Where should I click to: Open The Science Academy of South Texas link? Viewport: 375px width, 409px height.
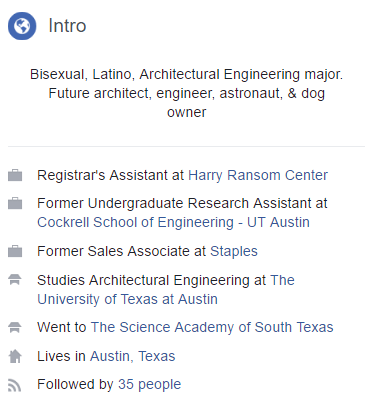point(212,327)
